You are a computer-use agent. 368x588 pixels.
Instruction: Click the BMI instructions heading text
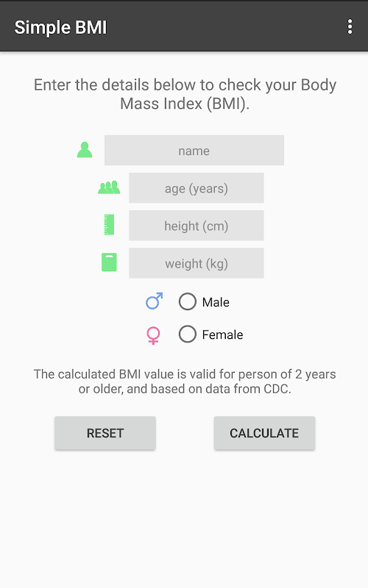click(x=185, y=94)
